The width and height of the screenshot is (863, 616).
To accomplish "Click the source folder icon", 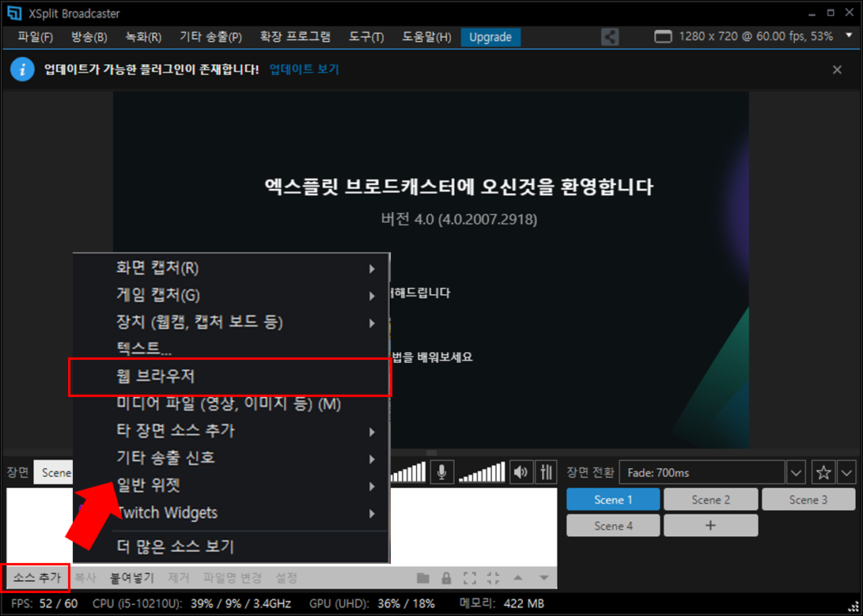I will coord(423,578).
